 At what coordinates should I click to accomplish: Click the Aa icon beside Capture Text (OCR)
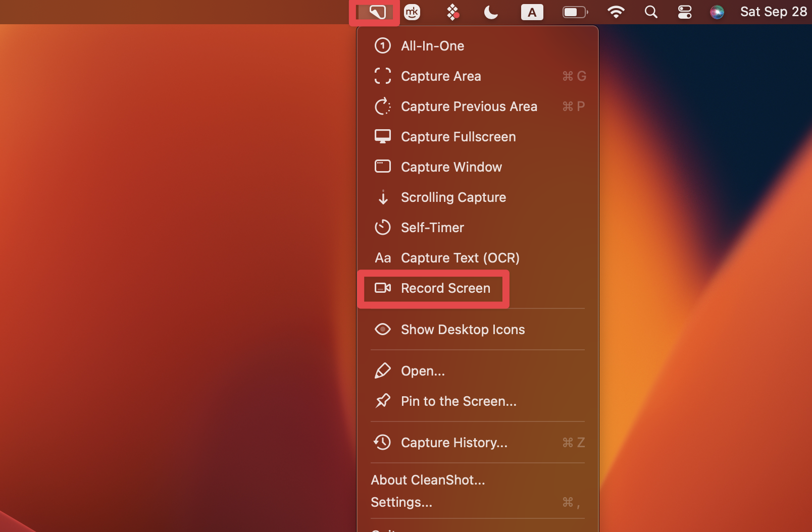(383, 258)
